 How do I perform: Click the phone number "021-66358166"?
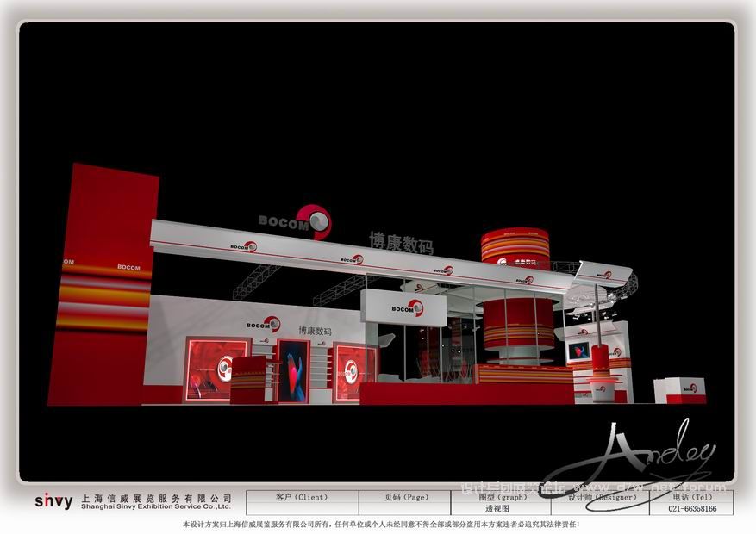[x=692, y=508]
